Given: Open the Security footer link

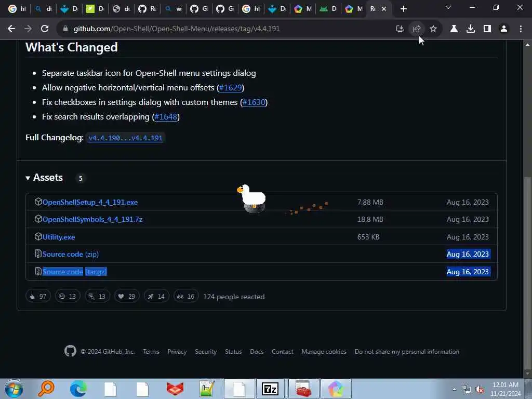Looking at the screenshot, I should pos(206,352).
